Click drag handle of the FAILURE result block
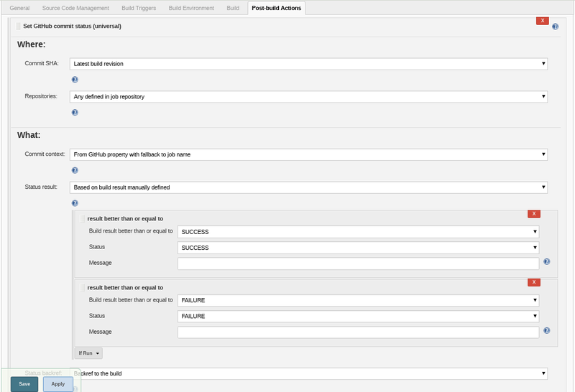 pos(82,288)
